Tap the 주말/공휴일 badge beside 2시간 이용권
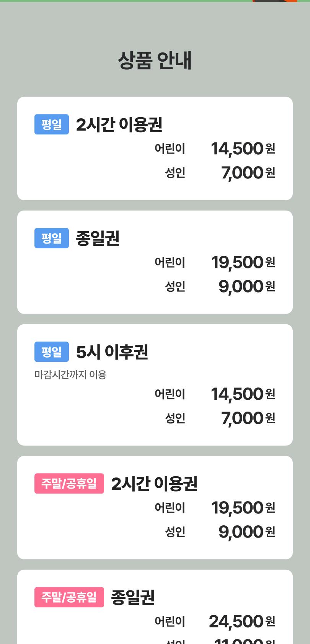Screen dimensions: 310x644 pos(69,484)
